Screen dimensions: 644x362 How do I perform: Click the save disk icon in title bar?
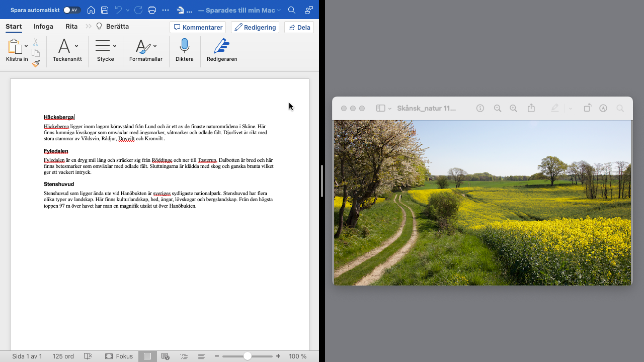click(105, 10)
